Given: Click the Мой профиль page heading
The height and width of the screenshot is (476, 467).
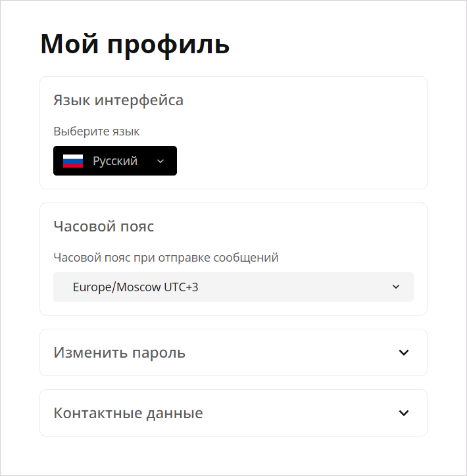Looking at the screenshot, I should 135,45.
